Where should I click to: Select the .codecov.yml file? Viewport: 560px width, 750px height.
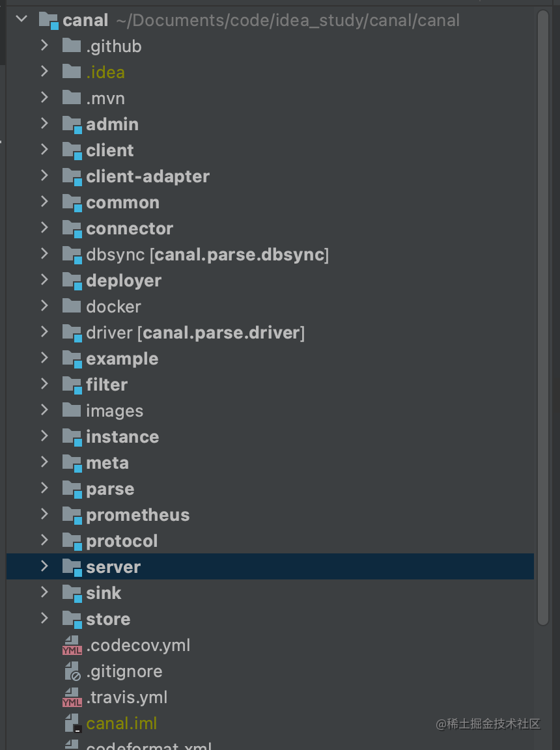pos(139,645)
